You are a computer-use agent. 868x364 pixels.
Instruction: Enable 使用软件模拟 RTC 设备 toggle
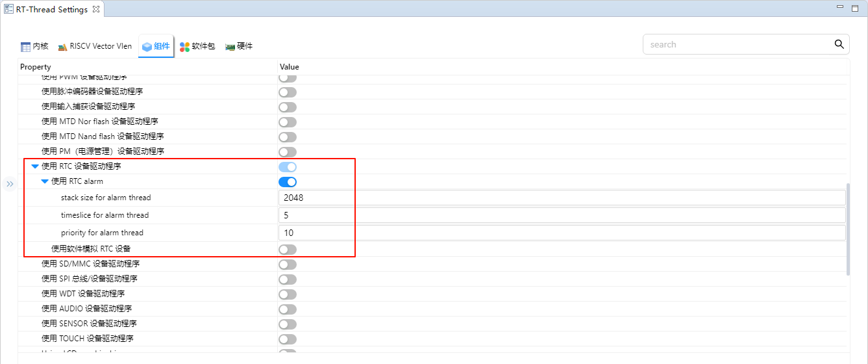point(288,250)
